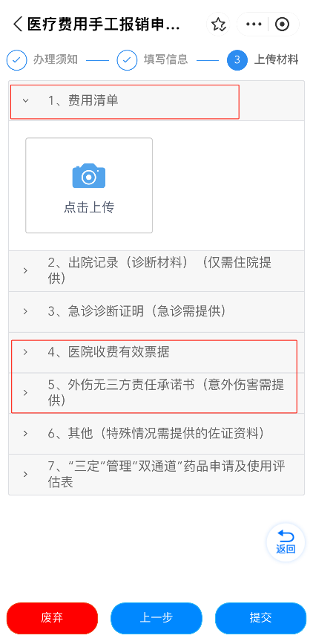The width and height of the screenshot is (313, 644).
Task: Close mini program via circle target icon
Action: (283, 25)
